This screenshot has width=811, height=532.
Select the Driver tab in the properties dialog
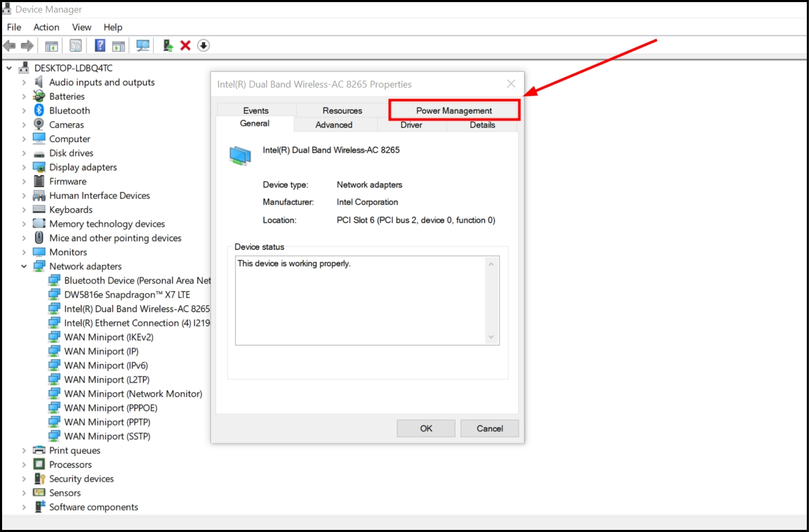(x=411, y=125)
